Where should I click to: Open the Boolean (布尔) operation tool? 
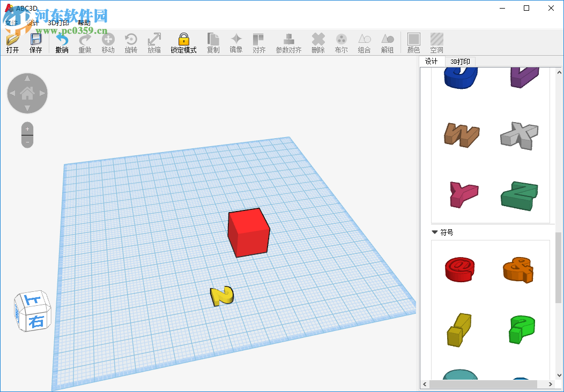pyautogui.click(x=341, y=43)
